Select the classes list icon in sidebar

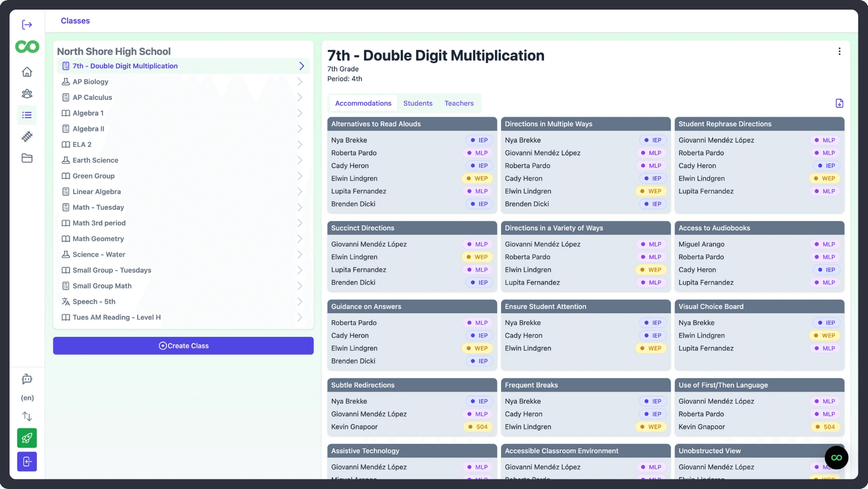pyautogui.click(x=27, y=115)
